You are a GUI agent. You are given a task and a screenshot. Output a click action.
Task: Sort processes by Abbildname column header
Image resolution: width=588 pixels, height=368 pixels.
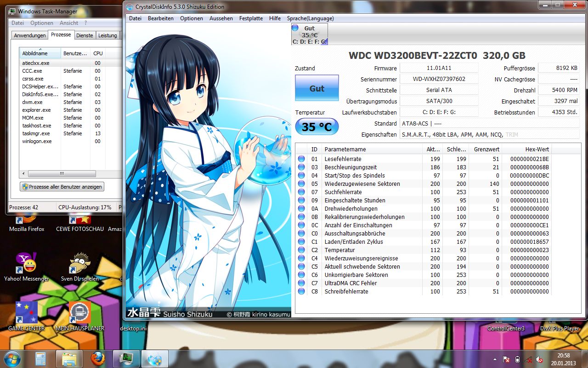[40, 53]
